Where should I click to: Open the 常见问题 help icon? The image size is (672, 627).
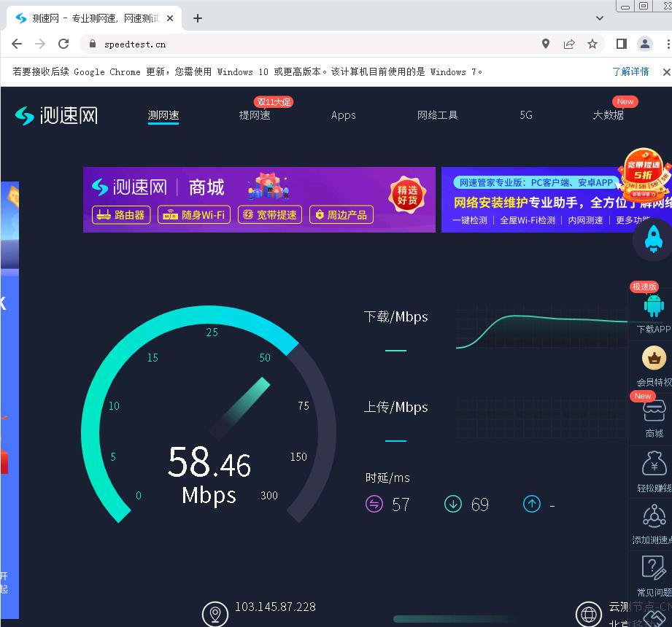coord(653,568)
